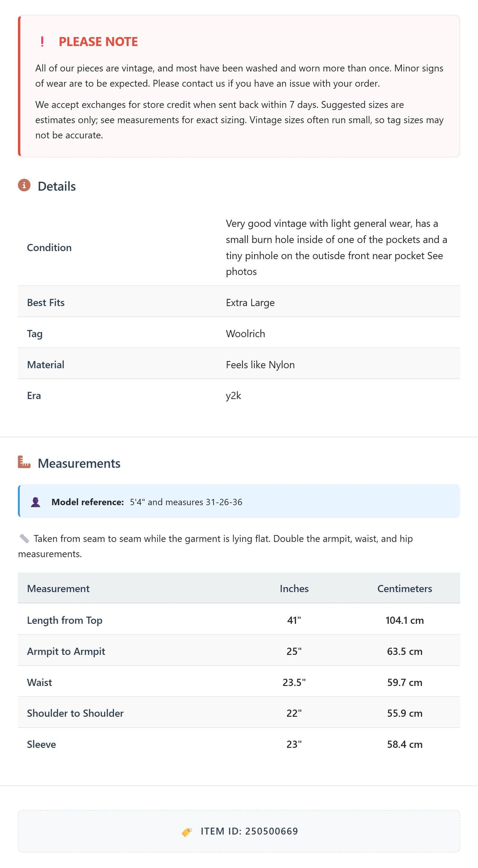Click the Measurement column header
This screenshot has height=868, width=478.
pos(58,588)
